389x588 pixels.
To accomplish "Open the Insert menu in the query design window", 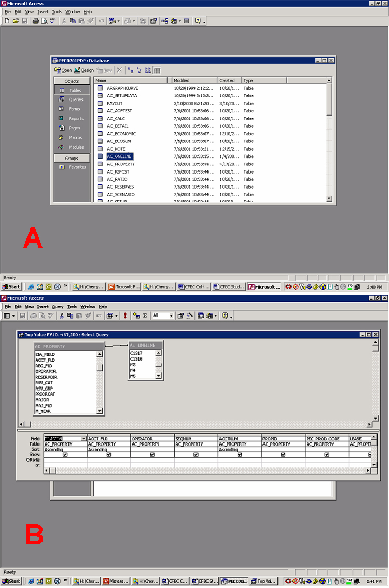I will click(43, 307).
